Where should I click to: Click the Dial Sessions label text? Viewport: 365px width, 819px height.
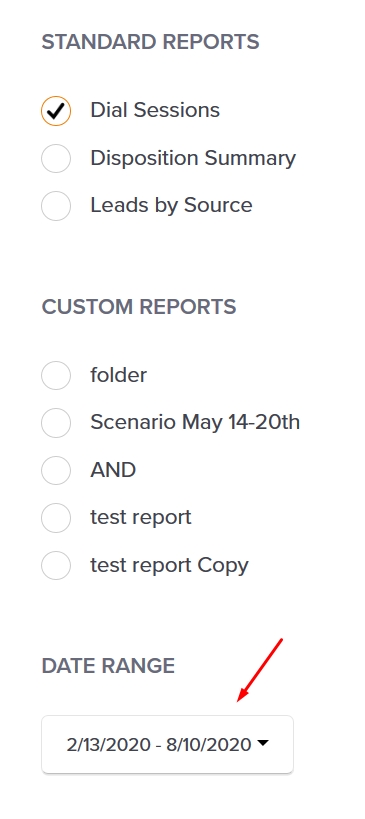click(155, 110)
